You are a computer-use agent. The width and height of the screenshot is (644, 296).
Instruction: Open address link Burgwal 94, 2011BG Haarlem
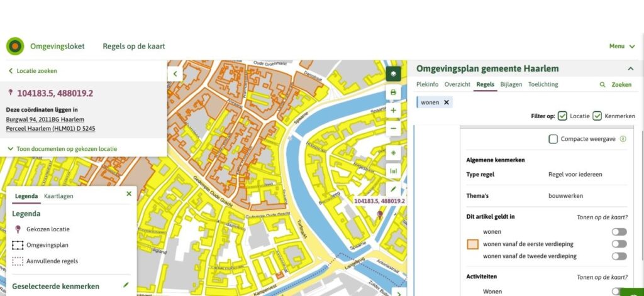tap(45, 119)
